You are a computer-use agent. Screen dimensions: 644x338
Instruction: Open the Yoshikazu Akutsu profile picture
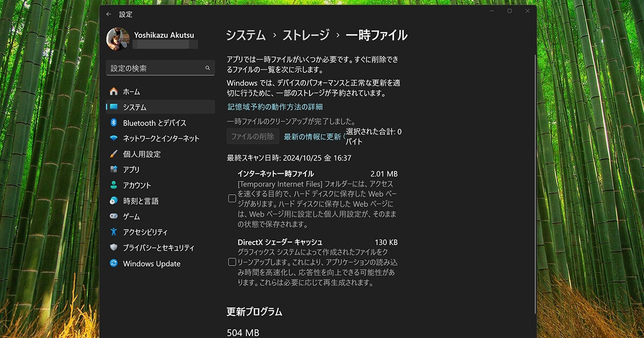[x=117, y=39]
